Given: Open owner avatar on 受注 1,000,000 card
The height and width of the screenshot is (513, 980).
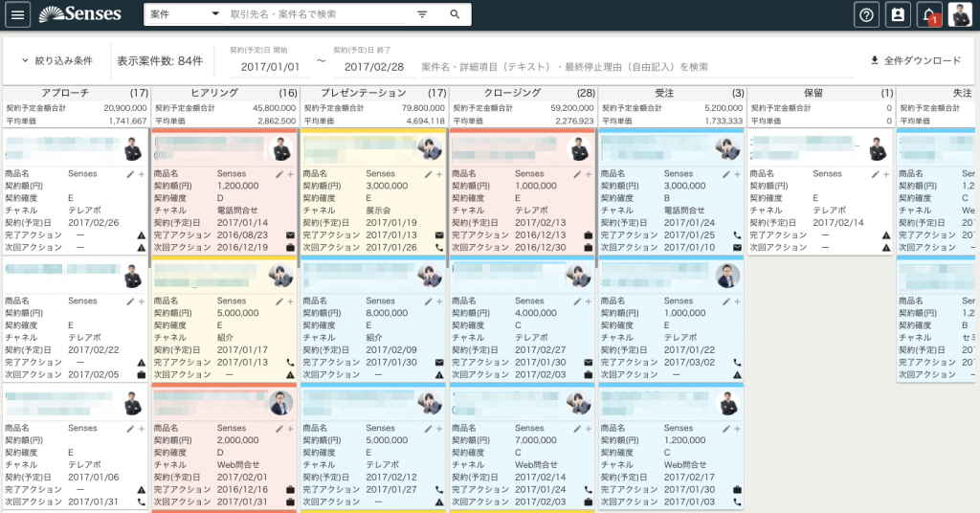Looking at the screenshot, I should click(x=727, y=276).
